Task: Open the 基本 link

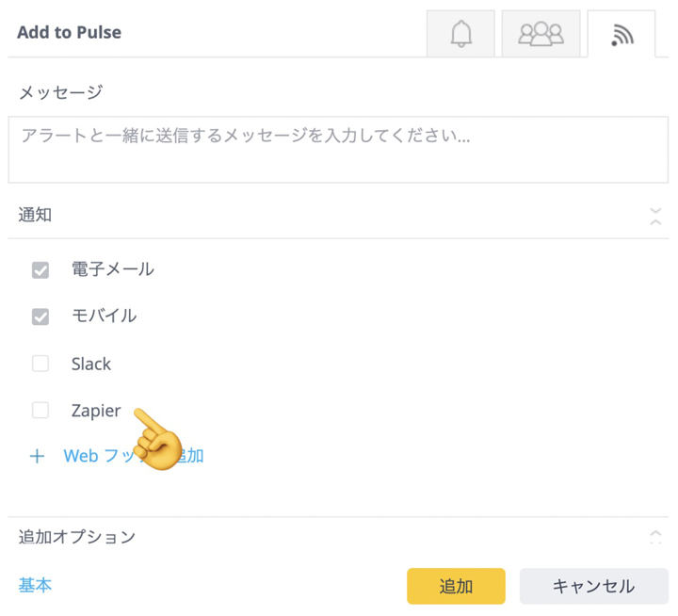Action: tap(35, 585)
